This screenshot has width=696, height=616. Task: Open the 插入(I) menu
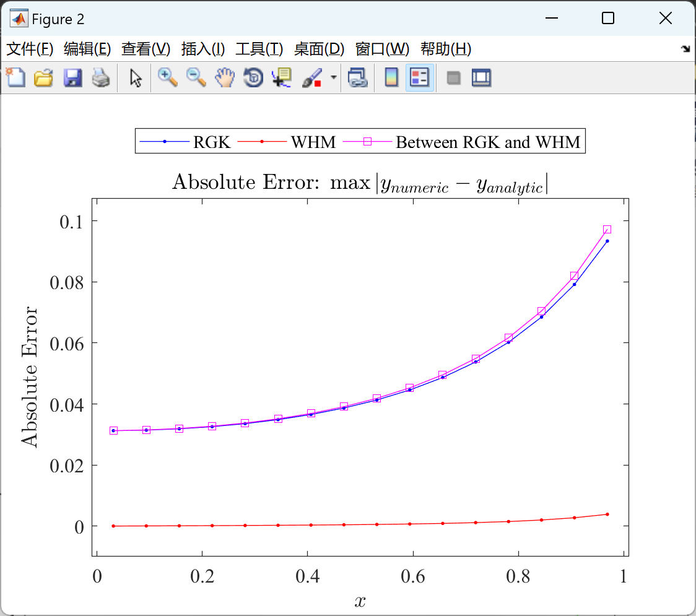[203, 49]
